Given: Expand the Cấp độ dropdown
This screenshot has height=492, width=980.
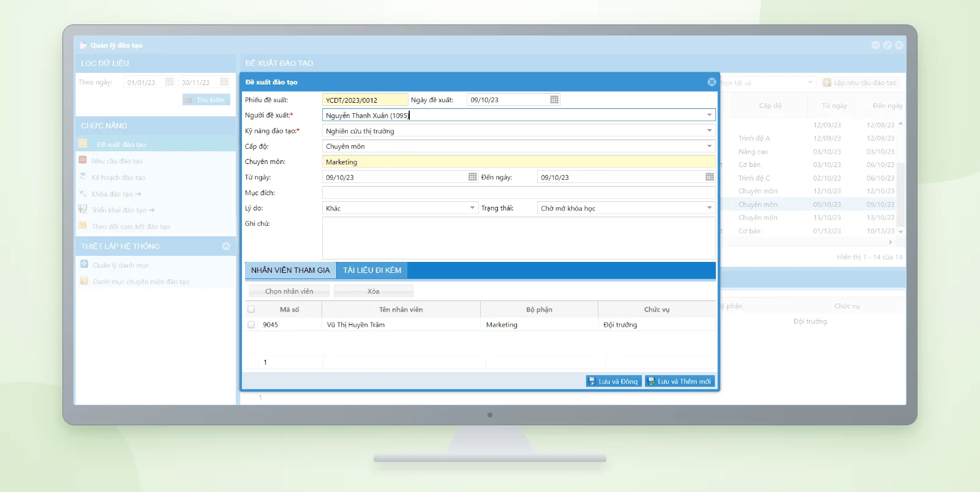Looking at the screenshot, I should (x=709, y=146).
